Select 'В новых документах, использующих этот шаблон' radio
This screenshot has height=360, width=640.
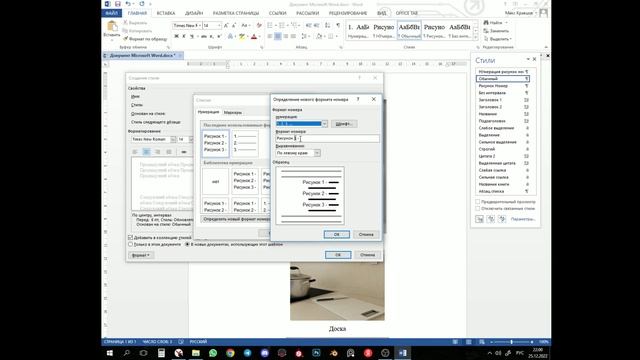point(187,244)
